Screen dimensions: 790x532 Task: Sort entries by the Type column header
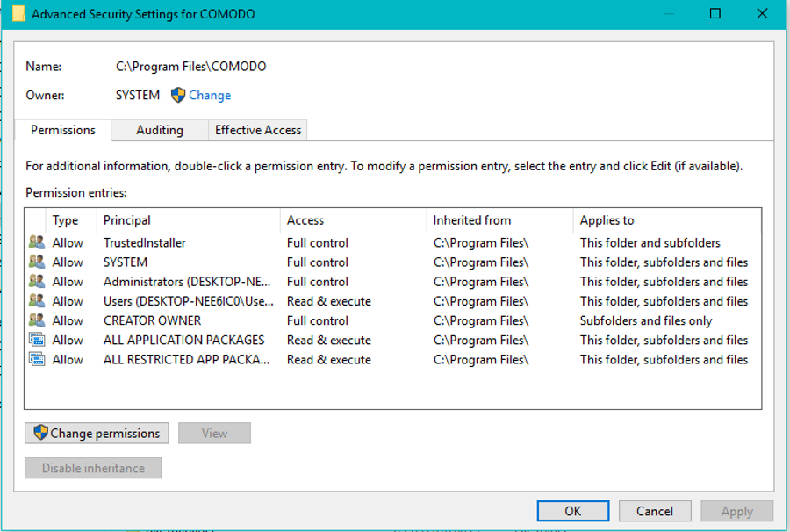point(70,220)
